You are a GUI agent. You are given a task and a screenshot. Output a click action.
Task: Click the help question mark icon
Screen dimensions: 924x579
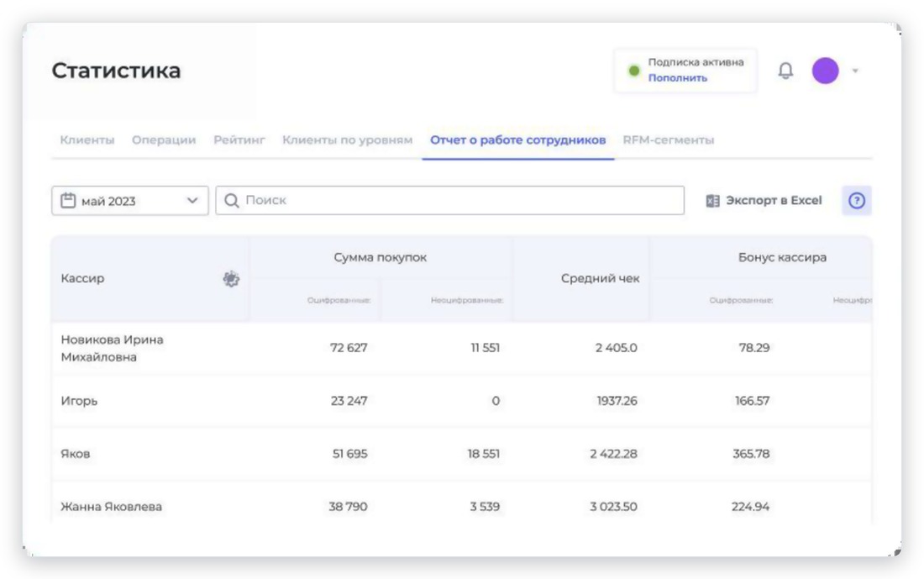click(x=856, y=201)
